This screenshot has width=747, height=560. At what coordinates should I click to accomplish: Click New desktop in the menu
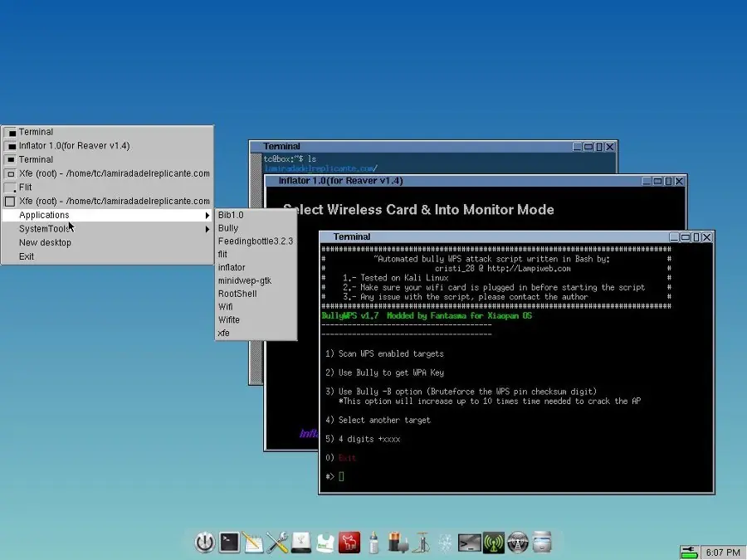point(45,242)
